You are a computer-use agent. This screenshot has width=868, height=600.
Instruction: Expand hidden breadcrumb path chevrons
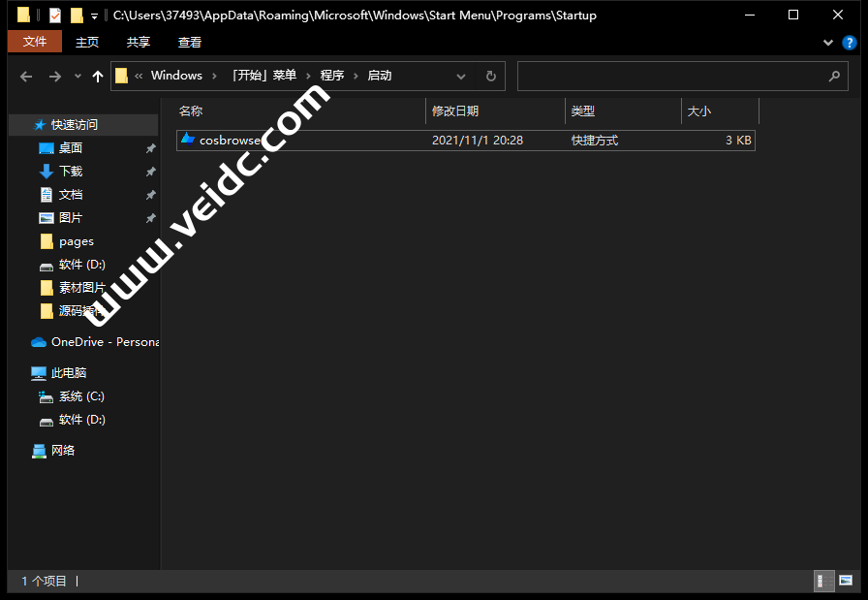click(x=139, y=76)
